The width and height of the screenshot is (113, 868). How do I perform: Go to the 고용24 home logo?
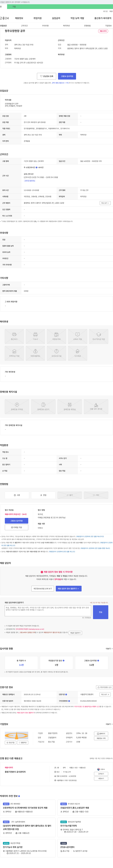click(4, 18)
